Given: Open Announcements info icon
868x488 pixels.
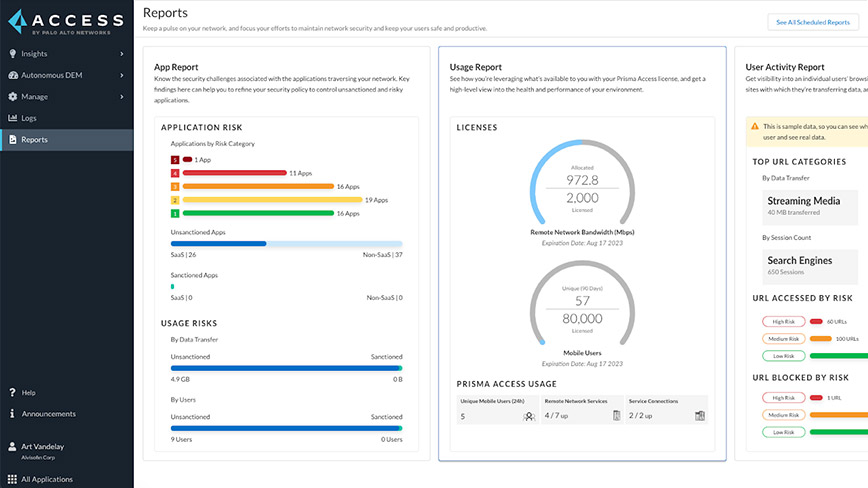Looking at the screenshot, I should [12, 414].
